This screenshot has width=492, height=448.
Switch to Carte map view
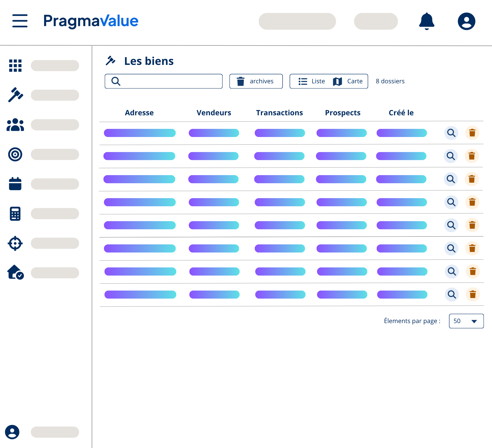(x=348, y=81)
